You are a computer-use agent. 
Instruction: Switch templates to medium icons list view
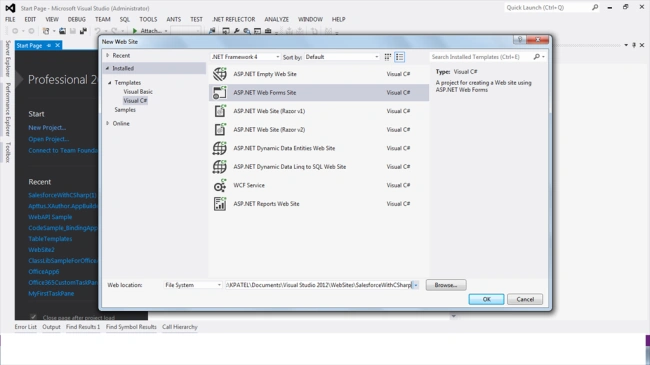coord(400,57)
